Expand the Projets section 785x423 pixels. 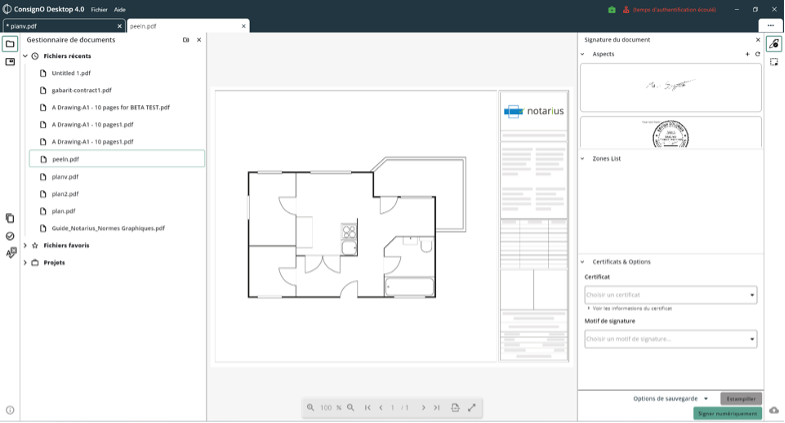click(x=25, y=262)
